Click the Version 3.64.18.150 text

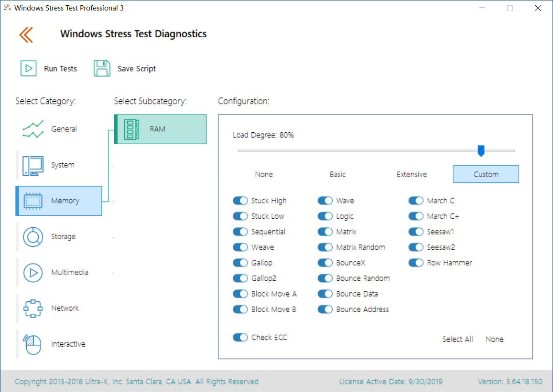coord(510,382)
